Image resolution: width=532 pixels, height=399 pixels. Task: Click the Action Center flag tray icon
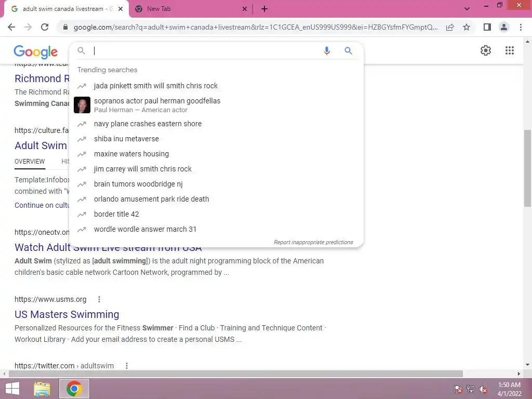(x=458, y=389)
